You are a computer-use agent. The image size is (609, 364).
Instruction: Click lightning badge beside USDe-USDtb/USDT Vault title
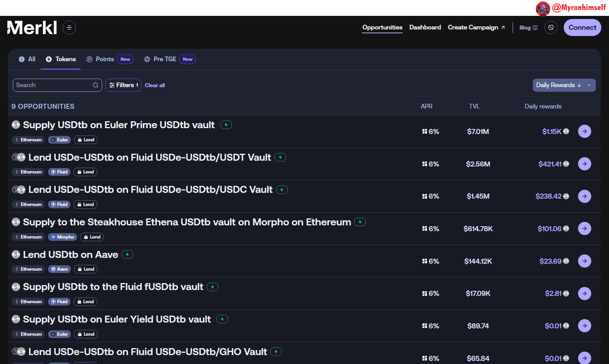(x=280, y=157)
